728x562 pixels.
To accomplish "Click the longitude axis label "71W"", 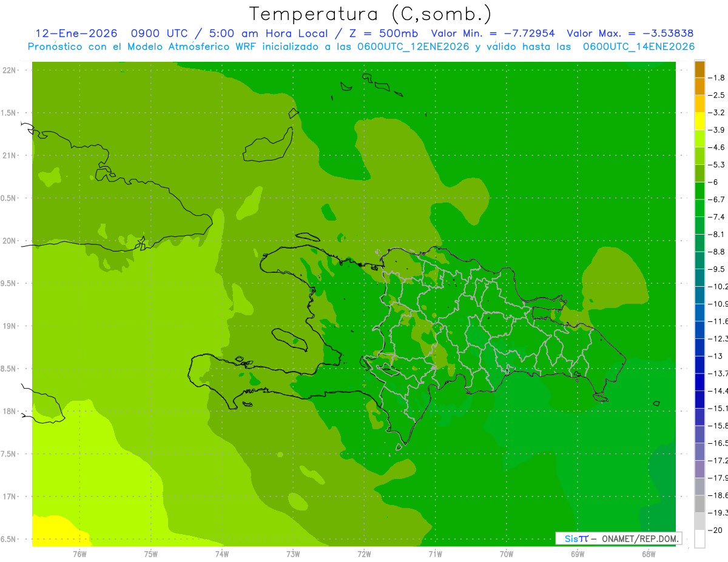I will coord(435,554).
